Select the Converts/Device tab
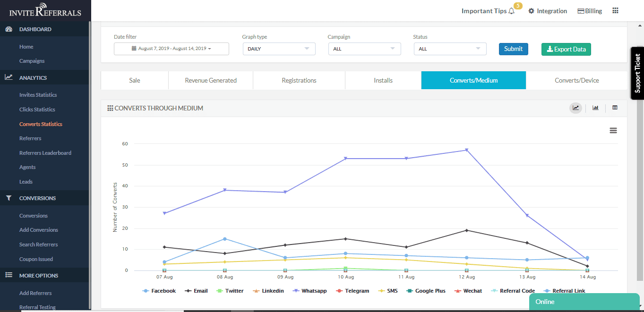Image resolution: width=644 pixels, height=312 pixels. (x=576, y=80)
